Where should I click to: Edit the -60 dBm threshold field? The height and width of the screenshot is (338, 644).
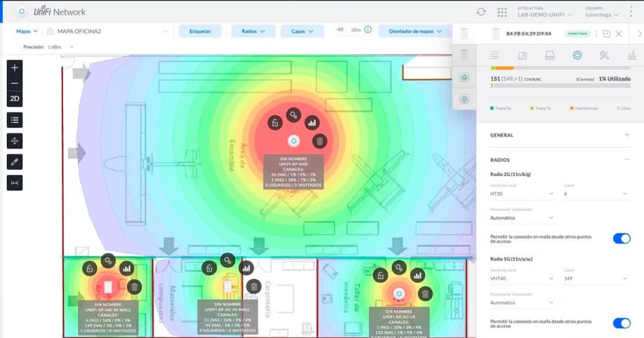tap(340, 30)
